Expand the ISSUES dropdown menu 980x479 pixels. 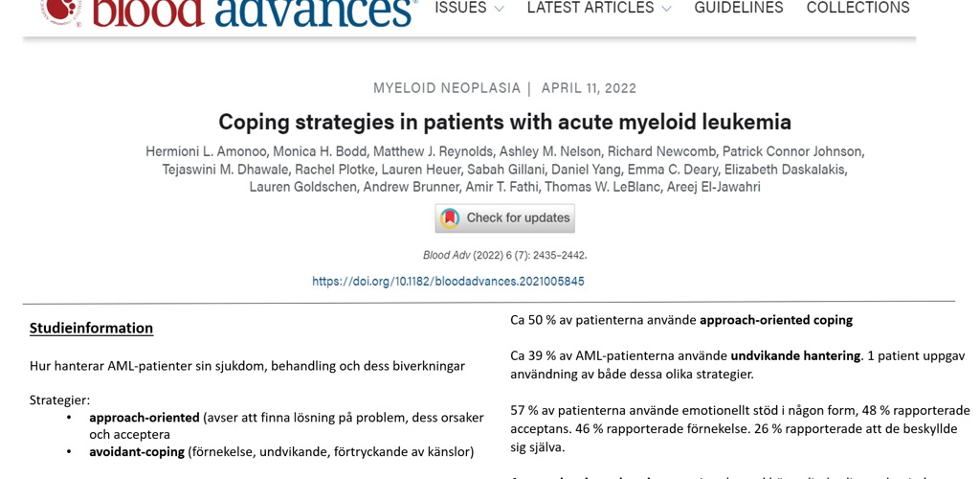[x=469, y=9]
